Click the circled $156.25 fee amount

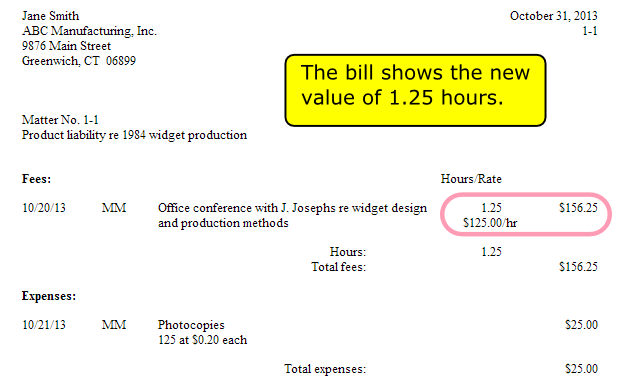coord(578,208)
